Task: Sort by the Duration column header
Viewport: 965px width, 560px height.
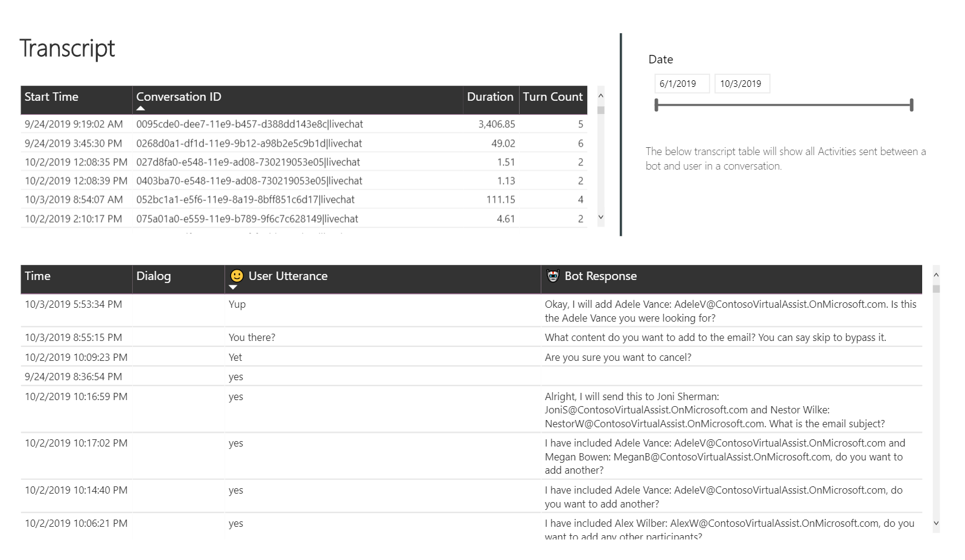Action: tap(491, 100)
